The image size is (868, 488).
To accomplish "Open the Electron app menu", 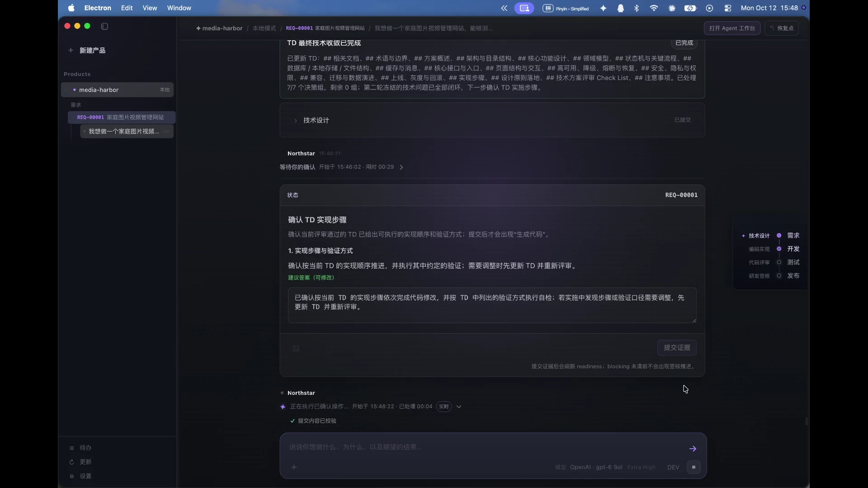I will [x=98, y=8].
